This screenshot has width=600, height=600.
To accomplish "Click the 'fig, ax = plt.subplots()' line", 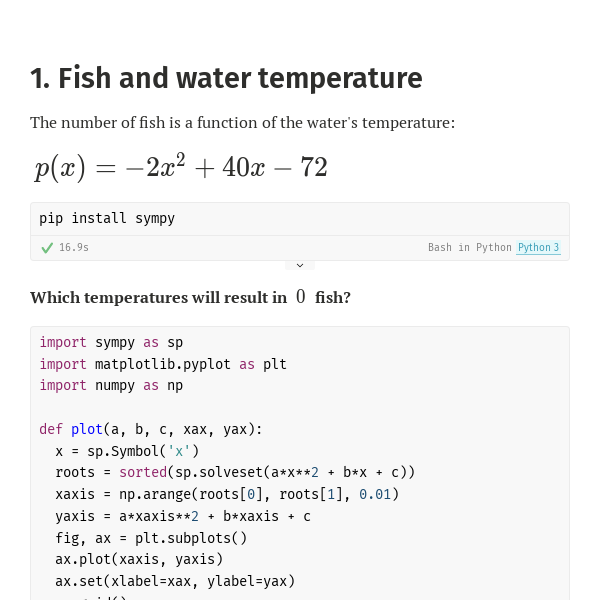I will click(x=151, y=537).
